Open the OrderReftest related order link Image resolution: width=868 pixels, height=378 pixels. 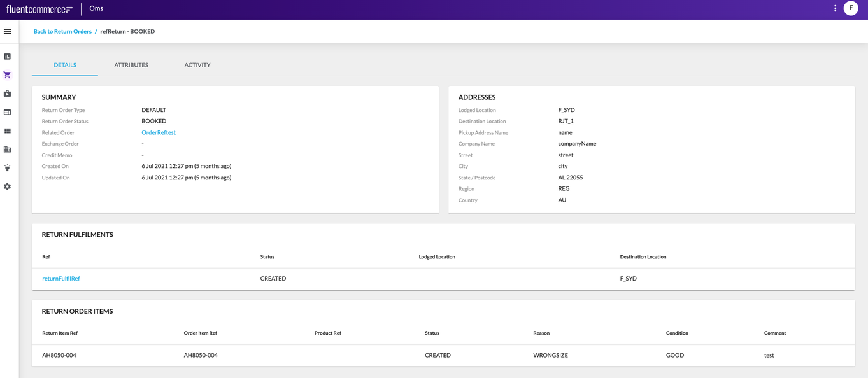point(159,132)
